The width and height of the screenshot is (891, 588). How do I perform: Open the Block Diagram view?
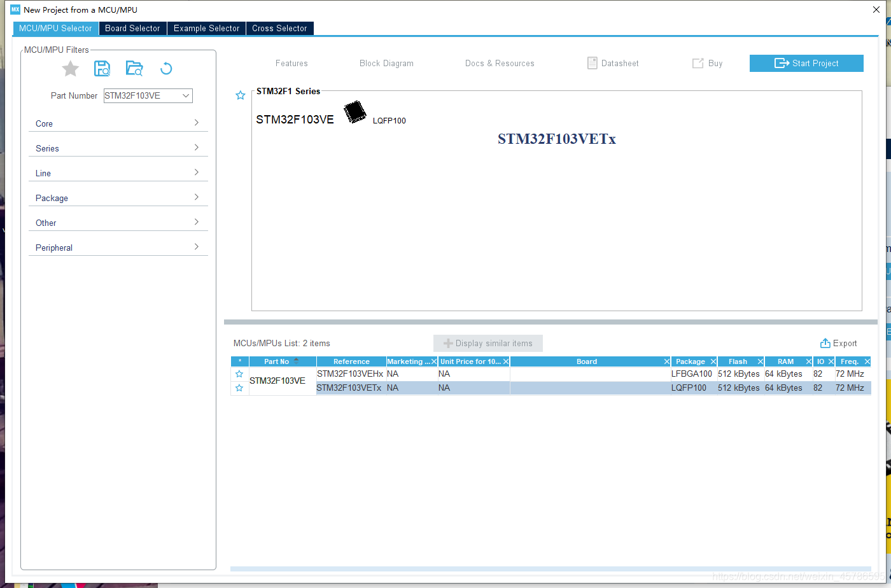386,64
